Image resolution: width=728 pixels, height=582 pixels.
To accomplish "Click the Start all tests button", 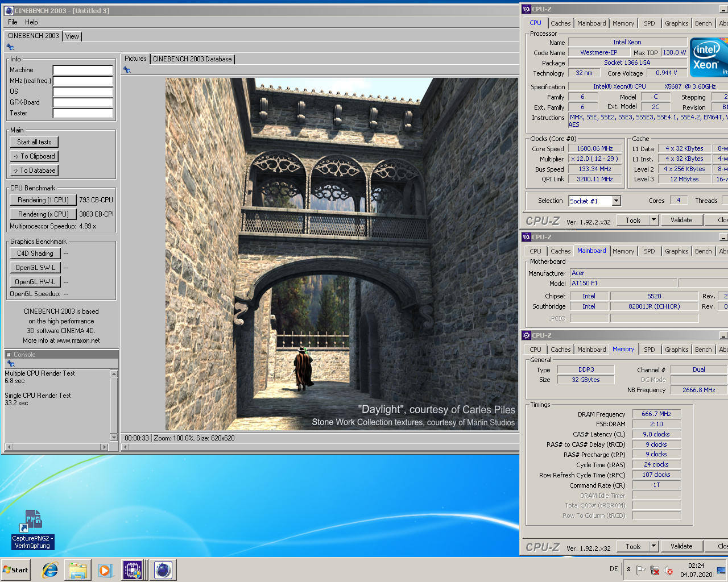I will point(34,142).
